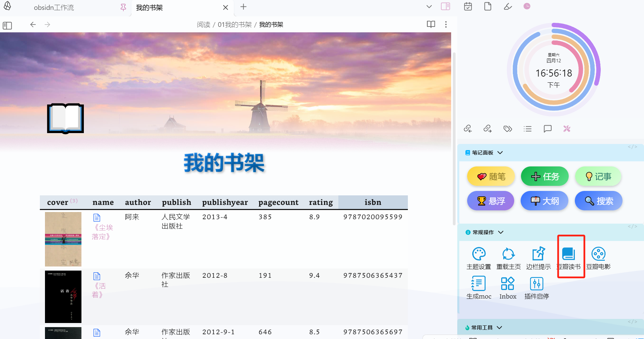
Task: Open 豆瓣电影 film reel icon
Action: click(598, 254)
